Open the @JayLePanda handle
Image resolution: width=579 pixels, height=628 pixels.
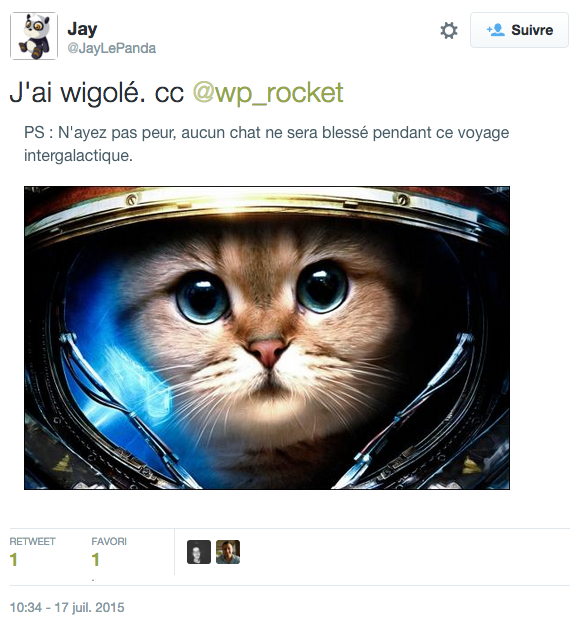point(111,48)
